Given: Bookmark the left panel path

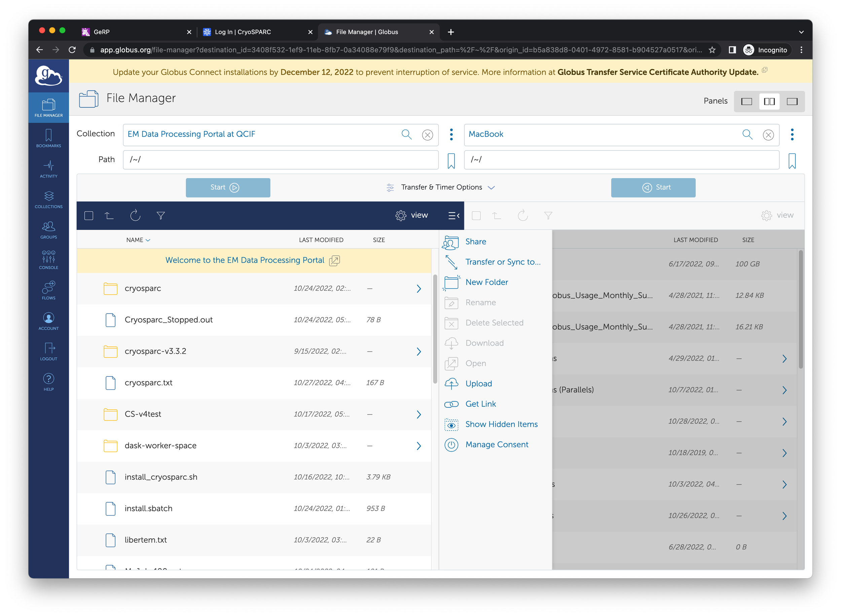Looking at the screenshot, I should pyautogui.click(x=451, y=161).
